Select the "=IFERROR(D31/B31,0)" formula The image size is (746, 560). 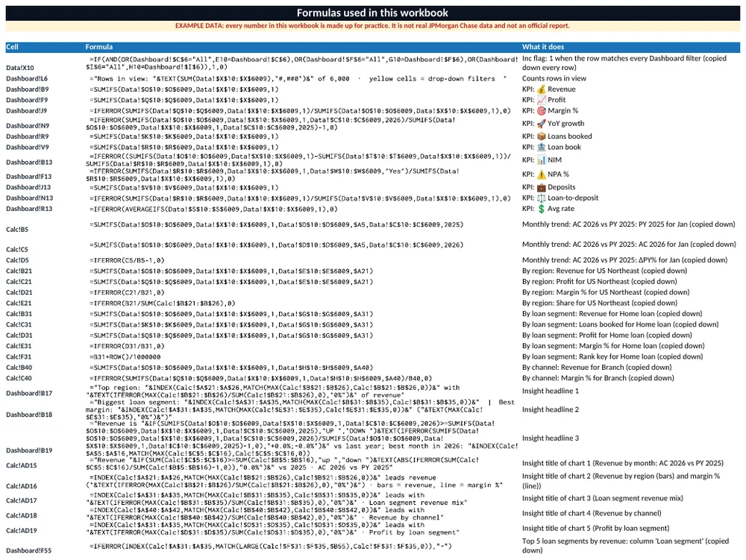tap(127, 347)
